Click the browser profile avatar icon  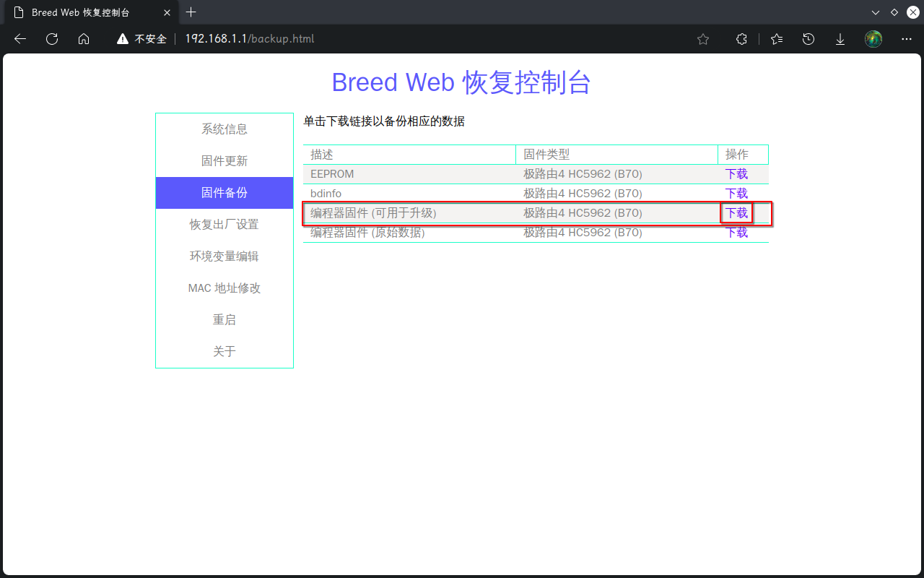[873, 39]
